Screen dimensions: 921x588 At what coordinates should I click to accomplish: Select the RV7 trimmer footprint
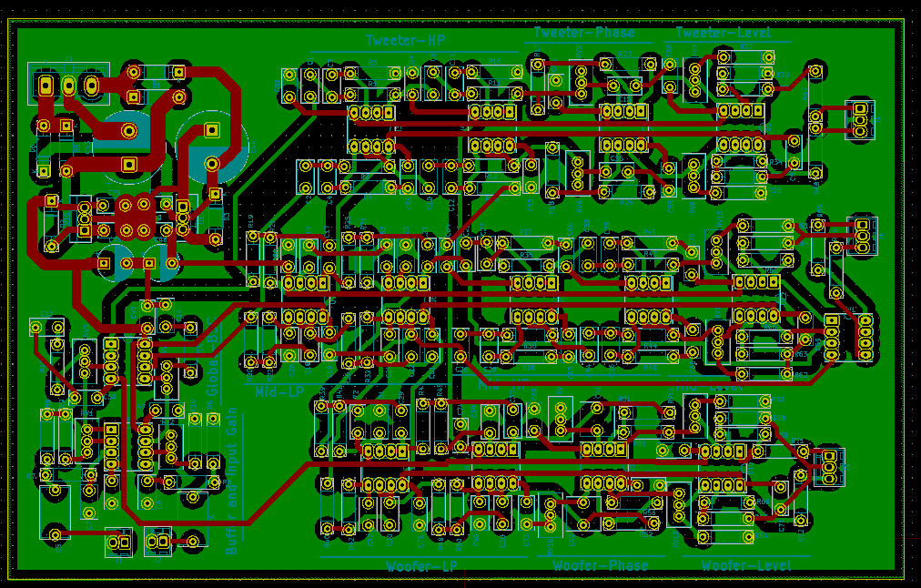pyautogui.click(x=695, y=80)
